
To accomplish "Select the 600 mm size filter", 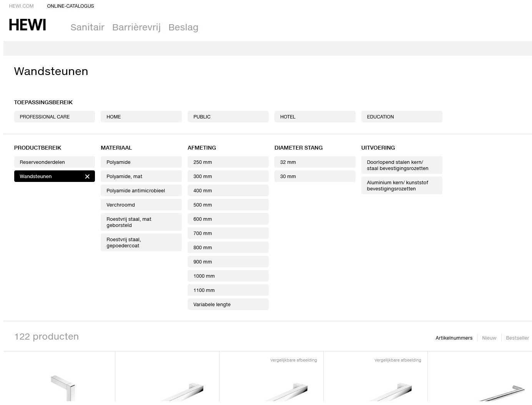I will click(228, 219).
